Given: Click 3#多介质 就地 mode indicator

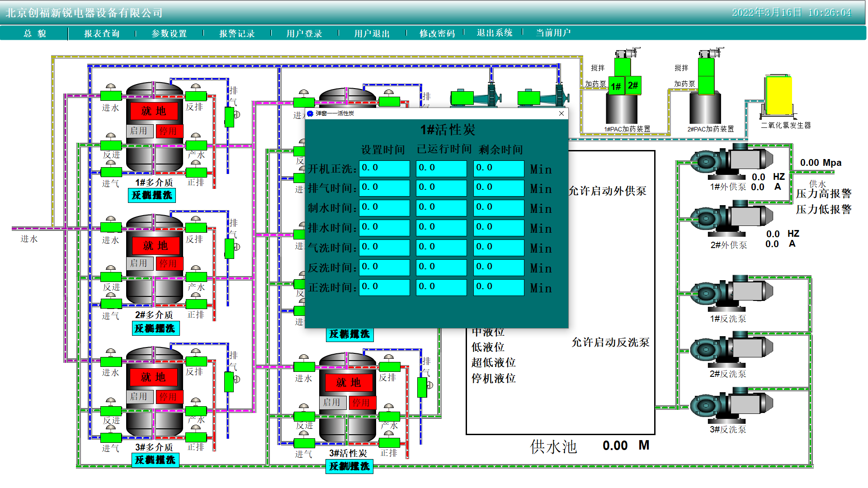Looking at the screenshot, I should coord(154,377).
